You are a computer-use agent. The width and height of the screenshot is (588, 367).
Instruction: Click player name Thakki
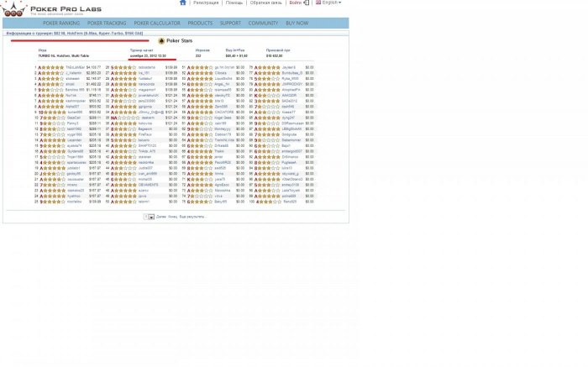point(219,151)
